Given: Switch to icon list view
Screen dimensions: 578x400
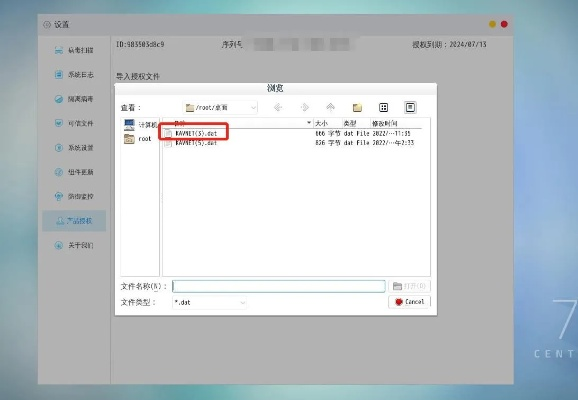Looking at the screenshot, I should click(x=383, y=107).
